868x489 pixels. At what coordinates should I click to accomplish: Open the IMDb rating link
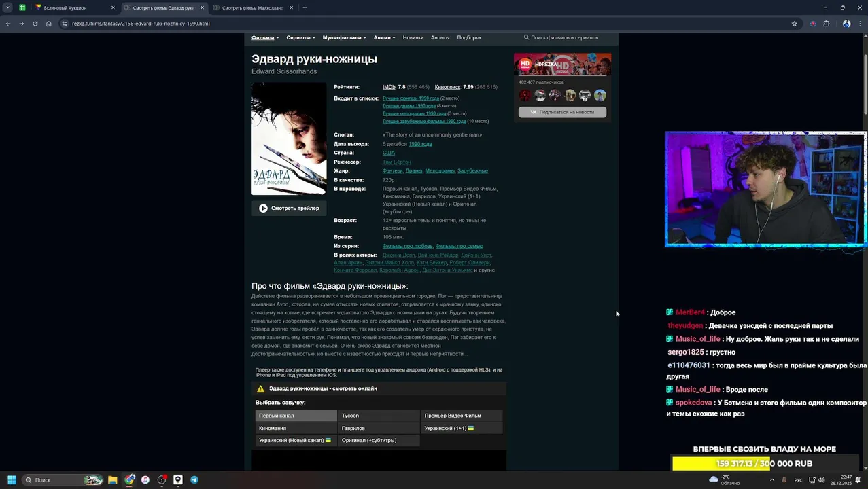[389, 87]
